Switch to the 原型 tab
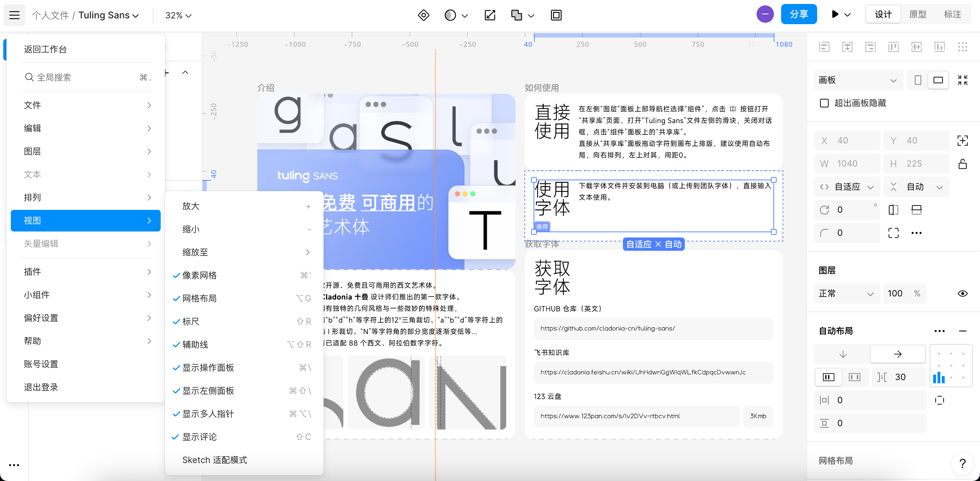Screen dimensions: 980x481 tap(918, 14)
